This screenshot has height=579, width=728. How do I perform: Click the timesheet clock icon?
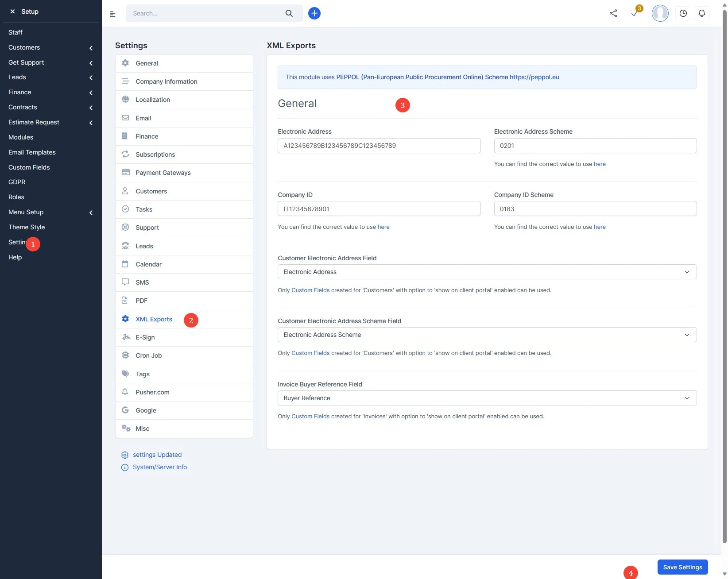pos(683,13)
